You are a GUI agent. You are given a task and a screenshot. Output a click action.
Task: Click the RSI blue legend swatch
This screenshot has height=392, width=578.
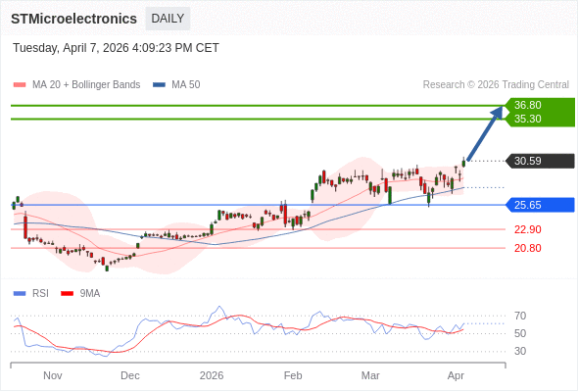click(x=20, y=294)
